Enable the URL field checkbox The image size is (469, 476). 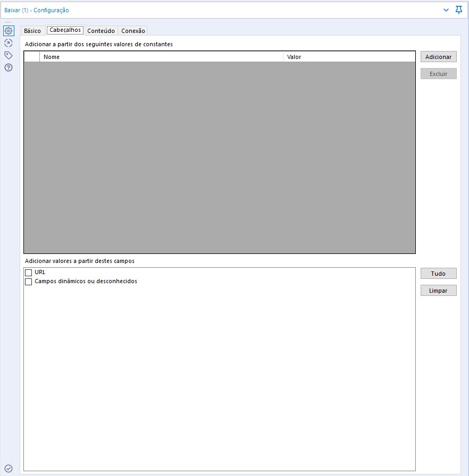pos(29,273)
